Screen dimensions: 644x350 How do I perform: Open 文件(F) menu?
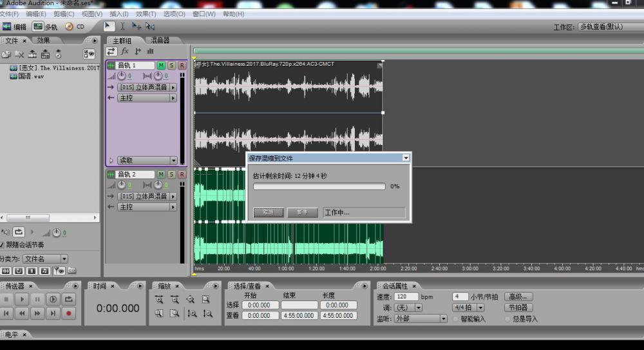point(9,14)
